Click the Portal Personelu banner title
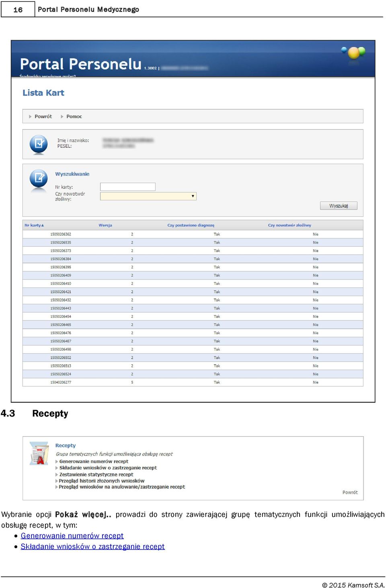 coord(80,64)
